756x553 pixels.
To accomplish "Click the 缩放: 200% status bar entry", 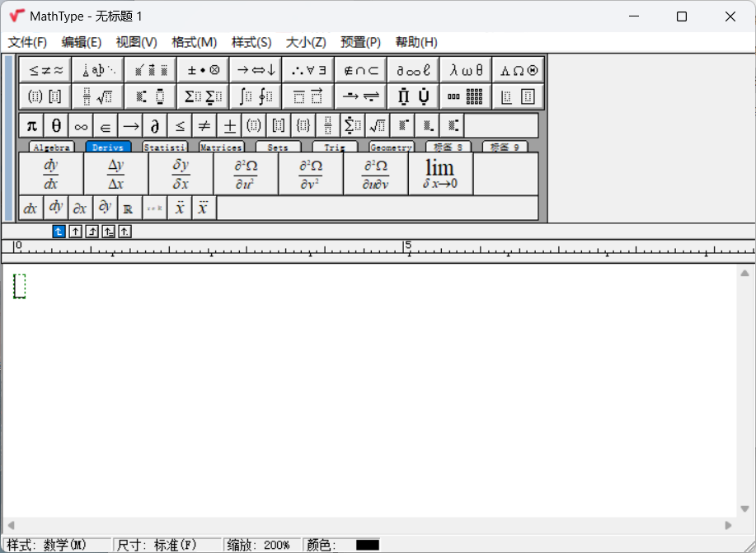I will (x=262, y=545).
